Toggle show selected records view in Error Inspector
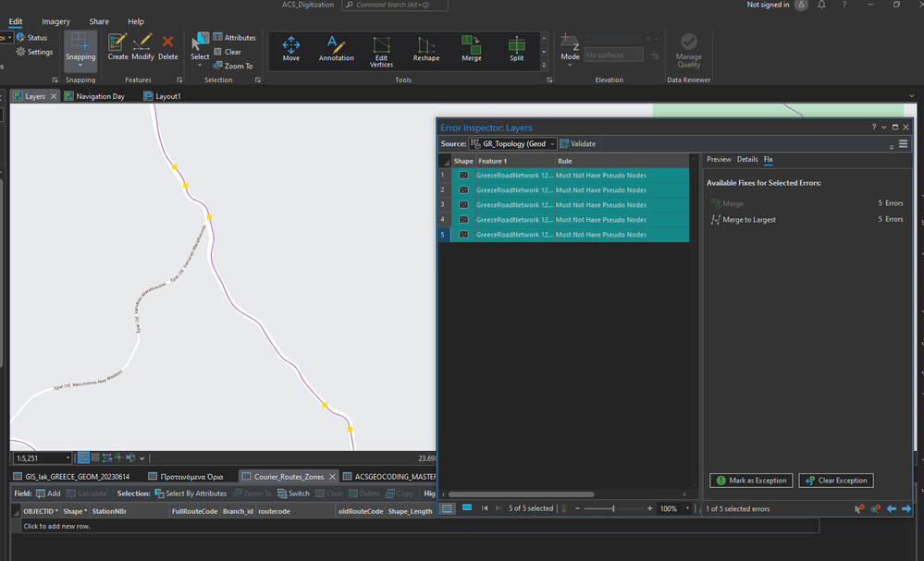This screenshot has width=924, height=561. point(467,508)
